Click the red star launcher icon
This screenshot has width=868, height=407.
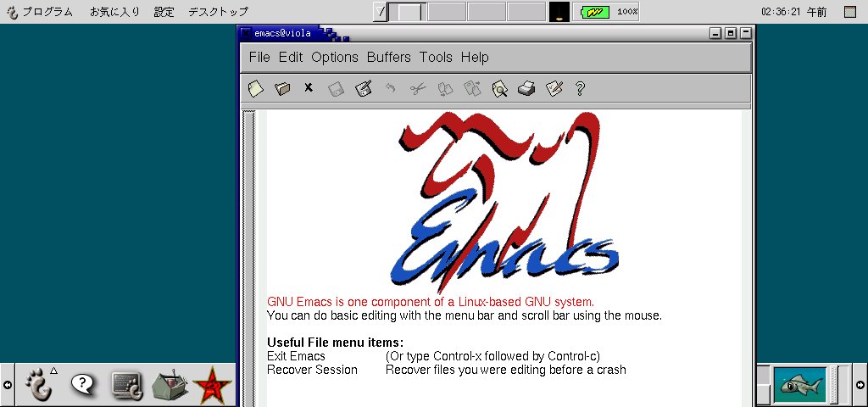click(212, 385)
